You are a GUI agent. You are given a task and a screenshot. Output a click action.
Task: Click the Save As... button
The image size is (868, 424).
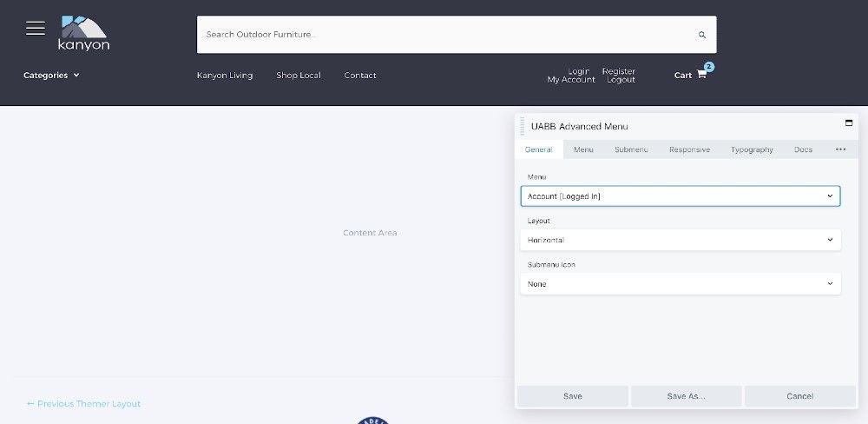[x=686, y=396]
